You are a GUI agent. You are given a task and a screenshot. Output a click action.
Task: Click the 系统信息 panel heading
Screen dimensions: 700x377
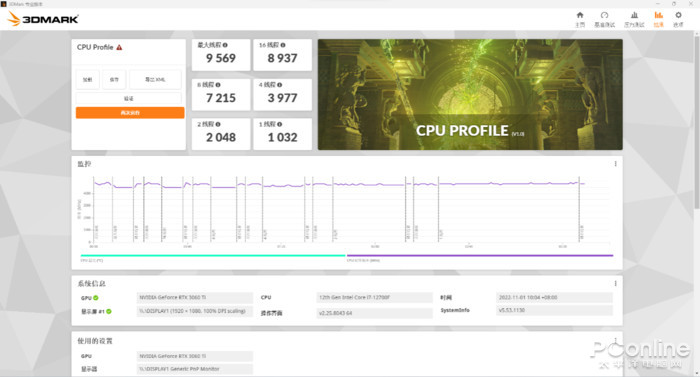pyautogui.click(x=92, y=284)
